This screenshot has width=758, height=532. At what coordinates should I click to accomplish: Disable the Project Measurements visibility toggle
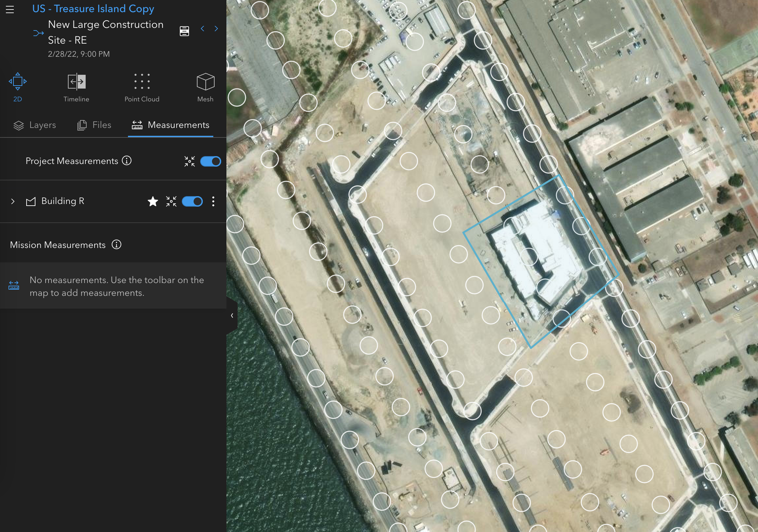pos(211,161)
